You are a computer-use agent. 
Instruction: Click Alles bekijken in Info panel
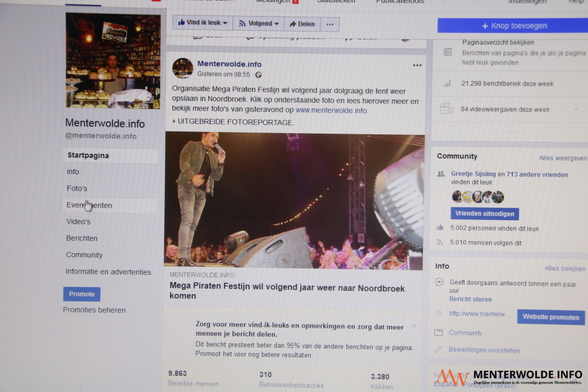[565, 269]
